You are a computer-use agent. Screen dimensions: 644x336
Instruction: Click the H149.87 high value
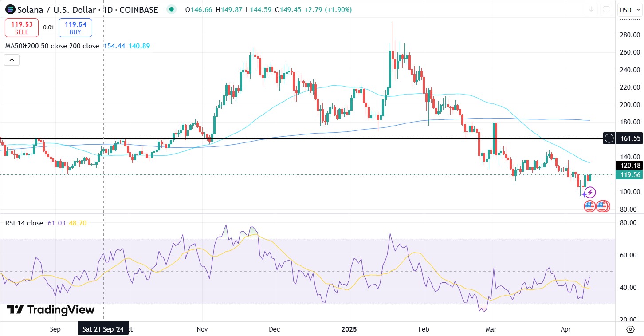click(x=230, y=9)
